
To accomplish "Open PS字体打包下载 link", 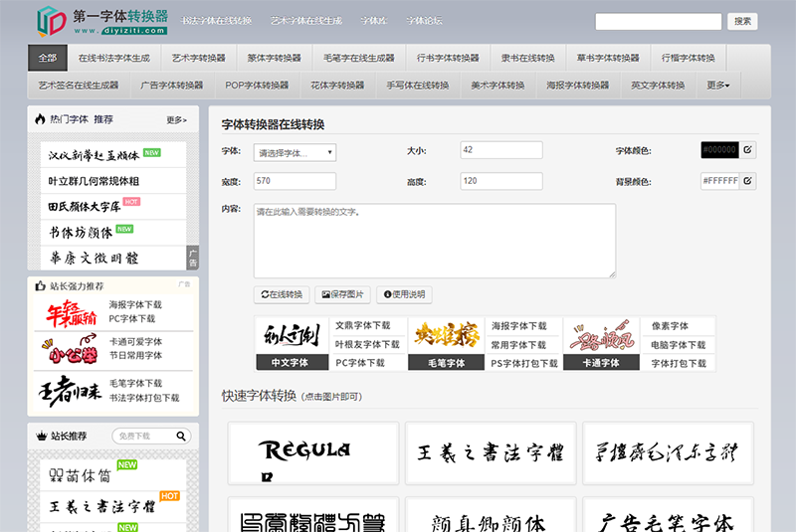I will [524, 363].
